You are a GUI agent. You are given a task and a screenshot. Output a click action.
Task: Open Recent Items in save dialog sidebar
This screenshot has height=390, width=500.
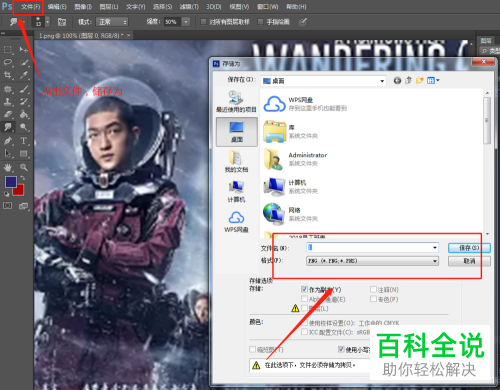[x=236, y=102]
